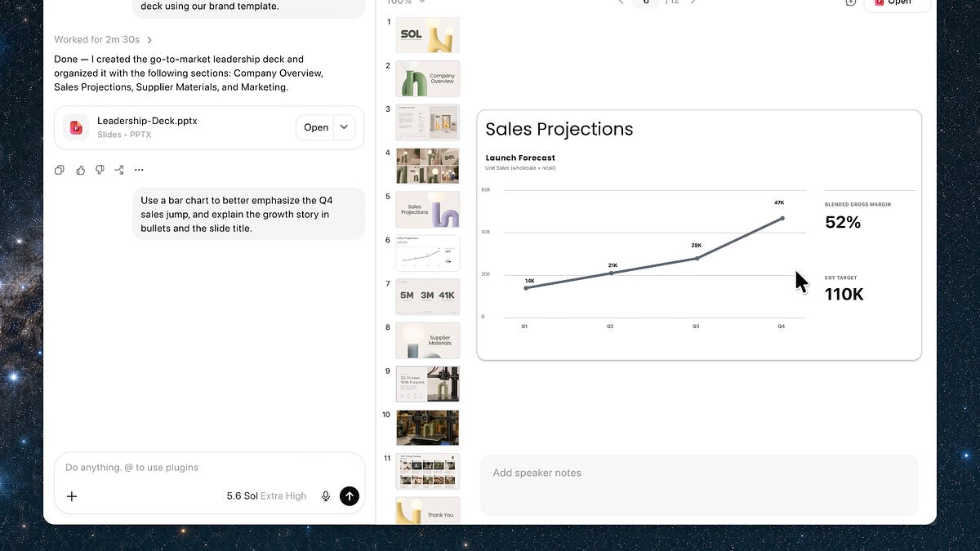Click the 'Add speaker notes' field
Viewport: 980px width, 551px height.
pos(699,484)
